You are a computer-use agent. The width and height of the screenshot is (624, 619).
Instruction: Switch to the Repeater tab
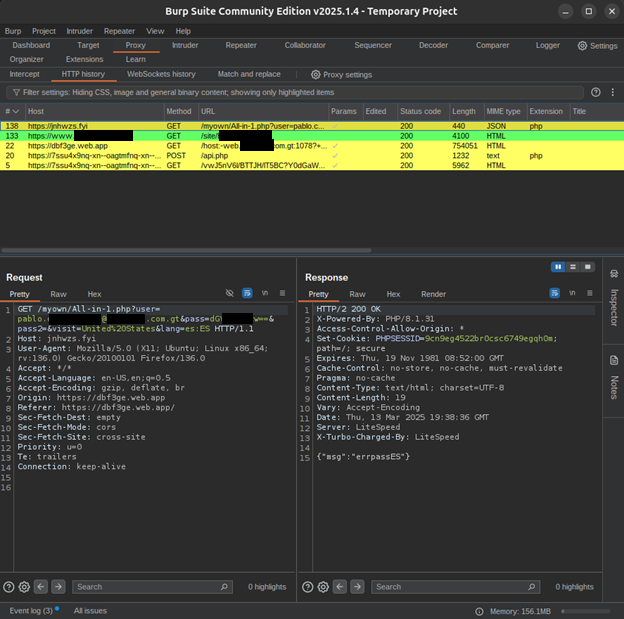[x=240, y=45]
